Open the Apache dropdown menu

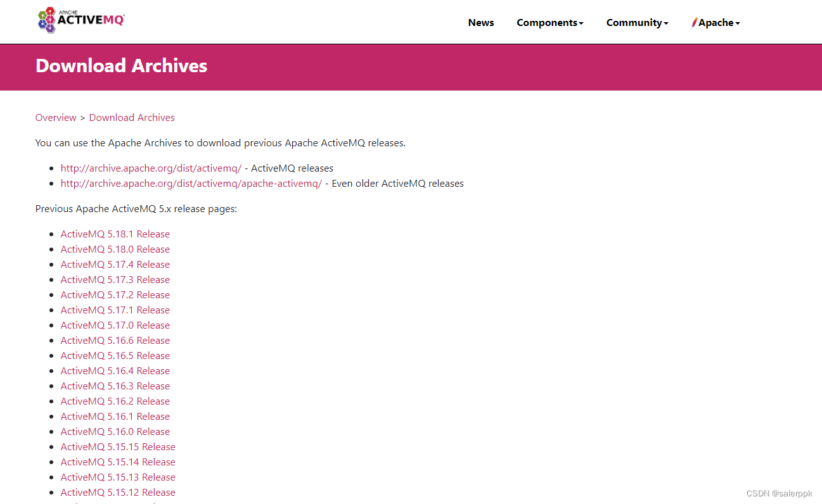(x=718, y=22)
